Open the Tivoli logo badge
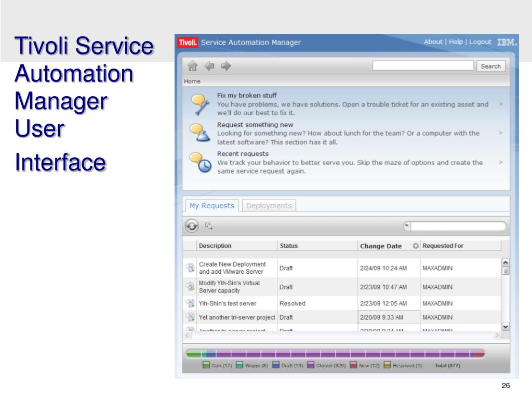 (x=187, y=43)
